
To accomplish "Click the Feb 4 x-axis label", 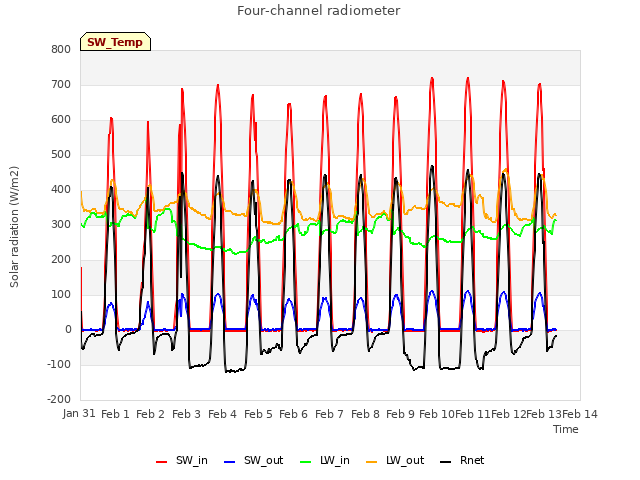I will point(222,414).
